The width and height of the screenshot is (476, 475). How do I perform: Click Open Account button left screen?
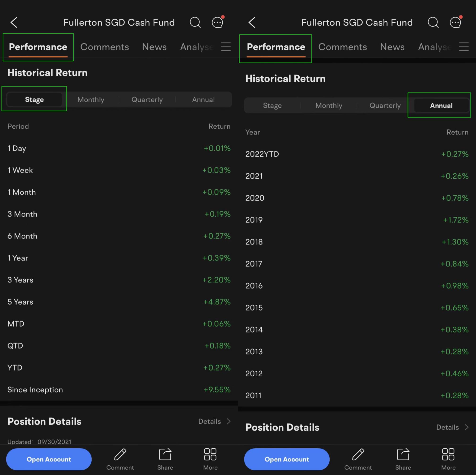49,459
